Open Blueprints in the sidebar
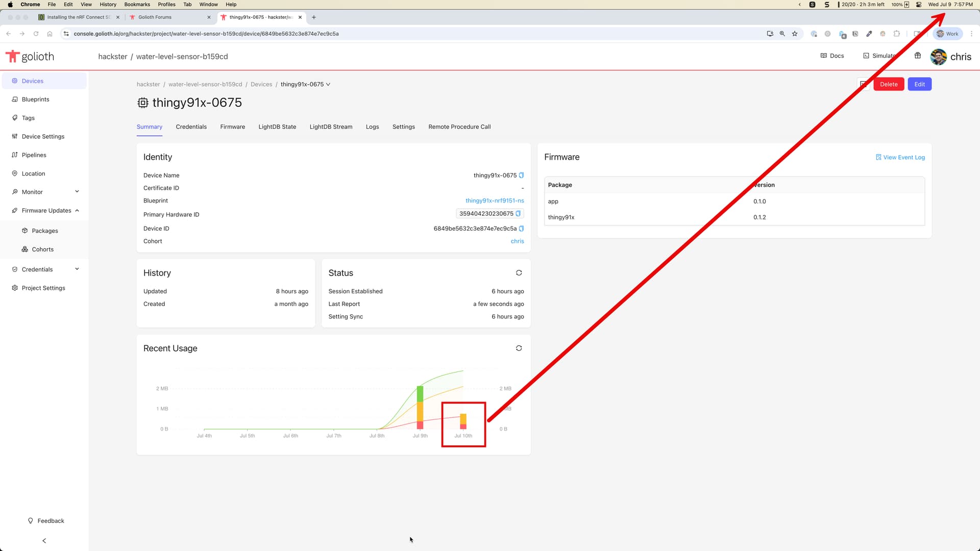The width and height of the screenshot is (980, 551). point(44,99)
